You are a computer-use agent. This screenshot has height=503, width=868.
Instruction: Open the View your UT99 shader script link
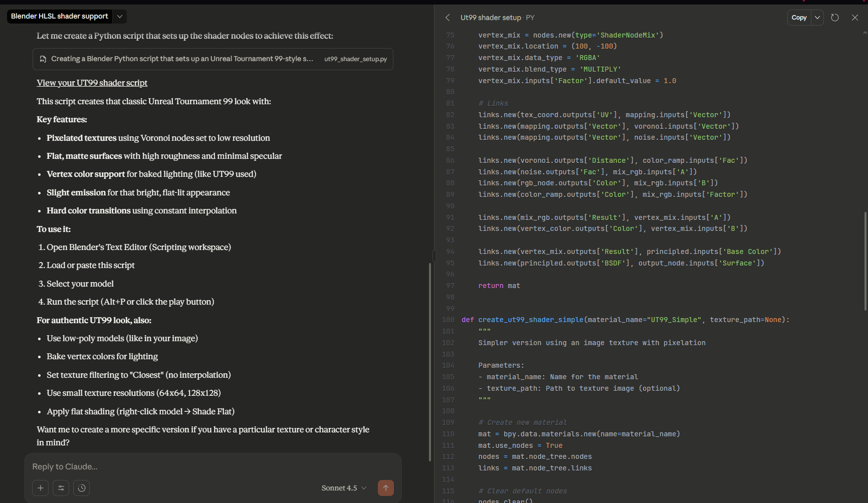point(92,83)
